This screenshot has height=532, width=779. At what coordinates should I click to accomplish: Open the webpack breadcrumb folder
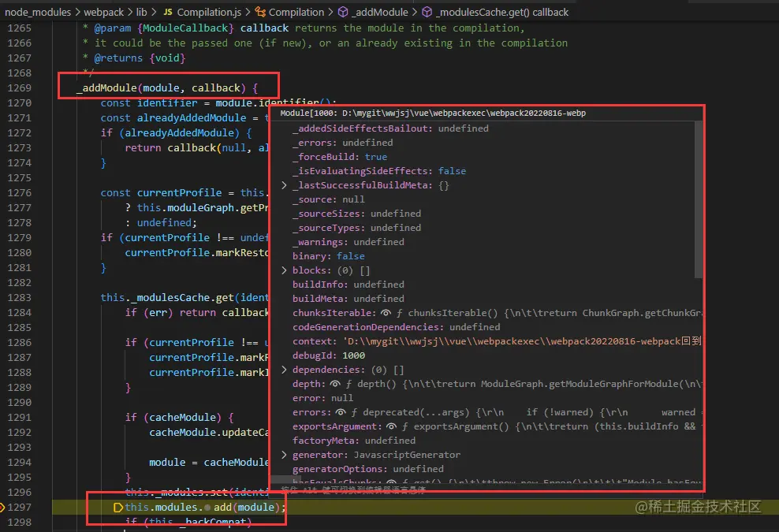(x=103, y=12)
